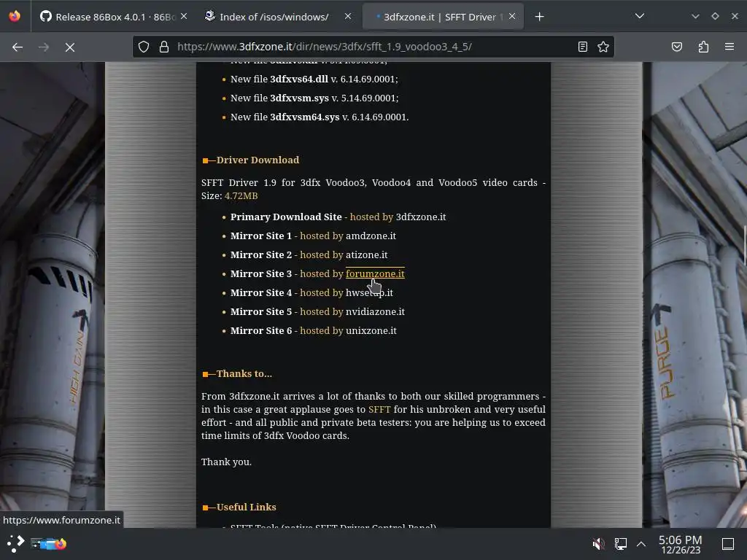
Task: Click the window minimize chevron
Action: click(x=695, y=16)
